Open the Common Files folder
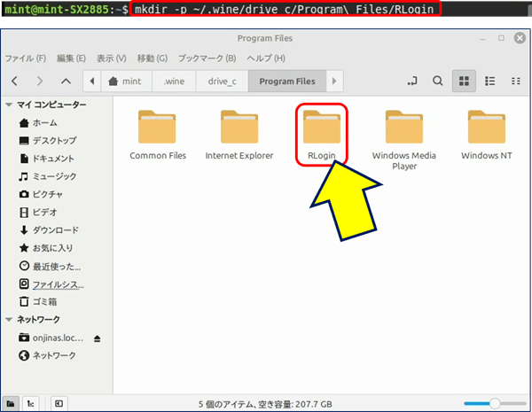This screenshot has width=532, height=412. click(158, 135)
